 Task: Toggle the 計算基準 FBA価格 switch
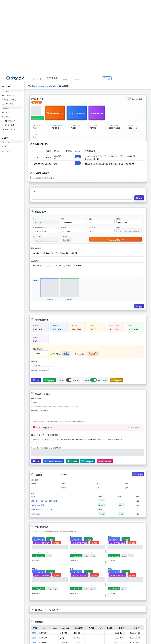pos(69,380)
